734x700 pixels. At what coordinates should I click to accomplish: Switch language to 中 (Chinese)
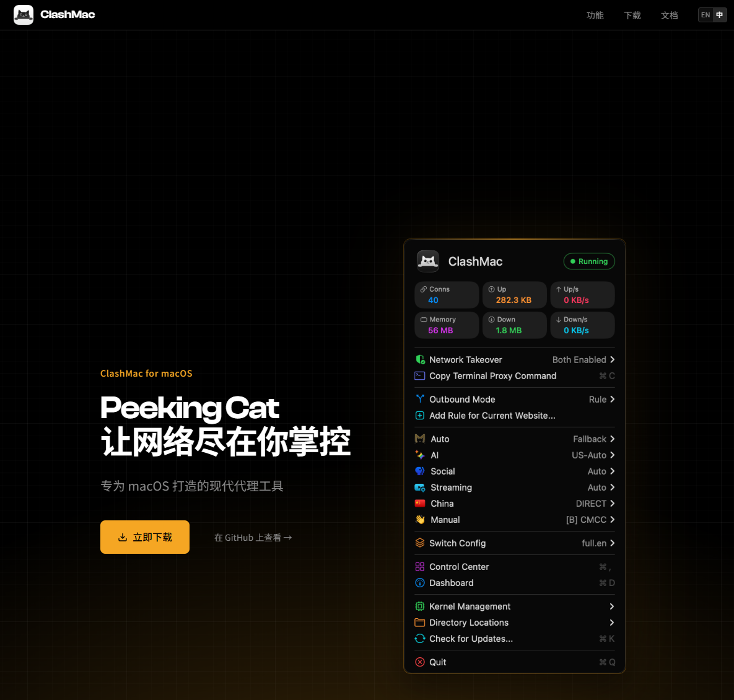click(x=719, y=15)
